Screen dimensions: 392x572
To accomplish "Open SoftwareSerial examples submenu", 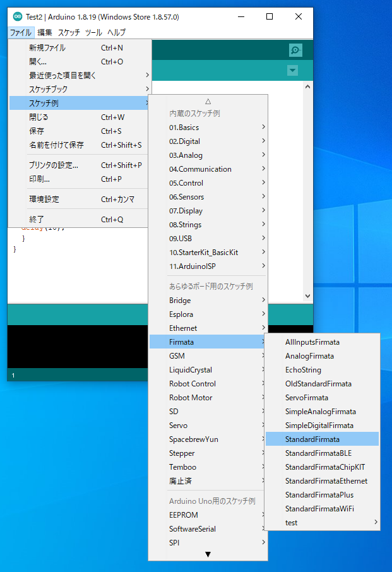I will (x=208, y=528).
